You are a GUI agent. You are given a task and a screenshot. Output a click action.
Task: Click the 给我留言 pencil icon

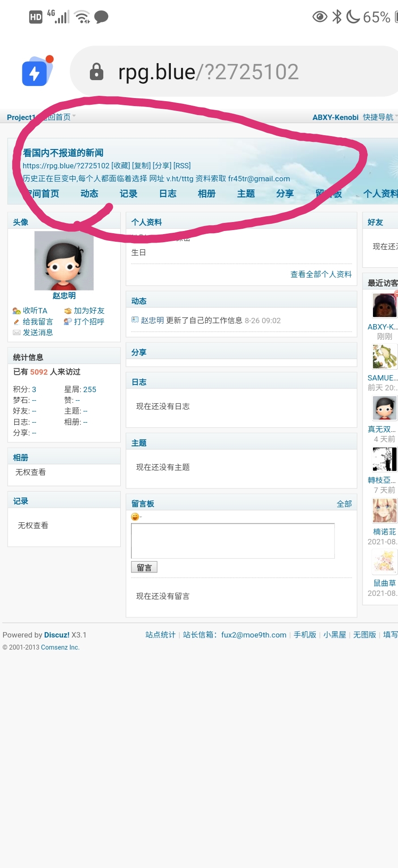pyautogui.click(x=17, y=322)
